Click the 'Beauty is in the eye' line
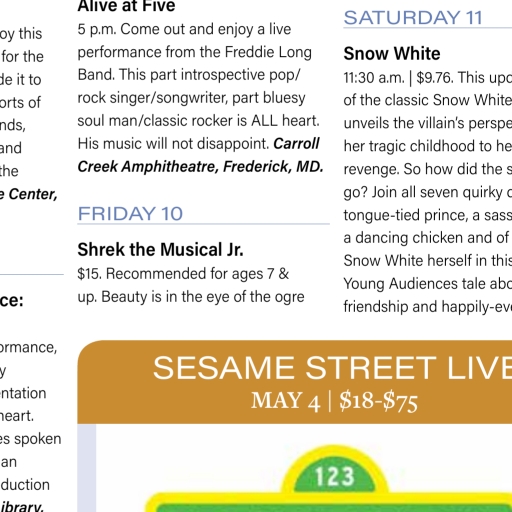512x512 pixels. (x=191, y=297)
